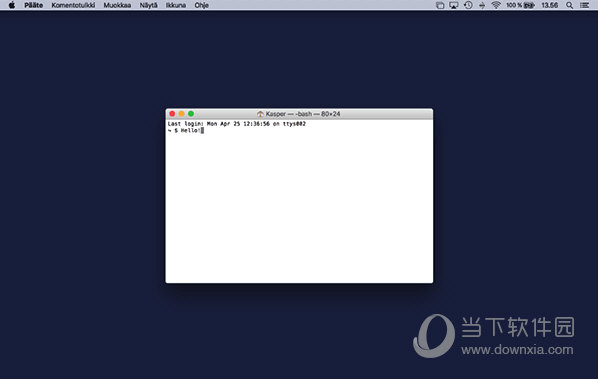
Task: Click the home folder icon in Terminal title
Action: click(260, 114)
